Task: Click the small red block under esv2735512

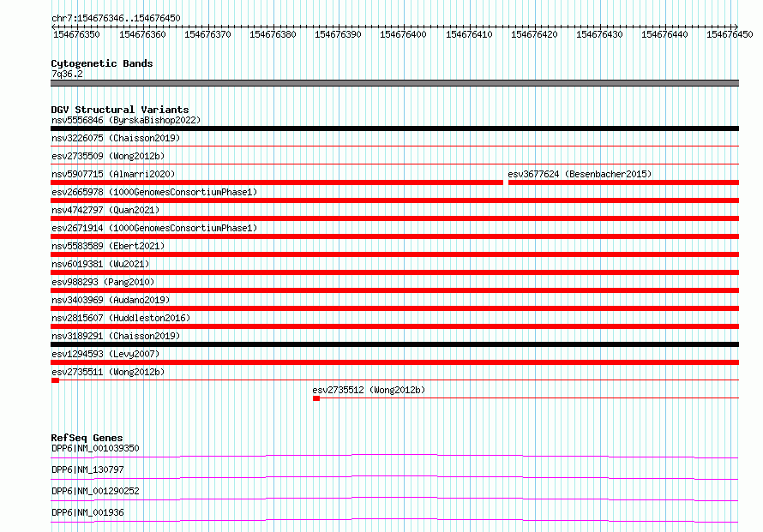Action: pyautogui.click(x=315, y=398)
